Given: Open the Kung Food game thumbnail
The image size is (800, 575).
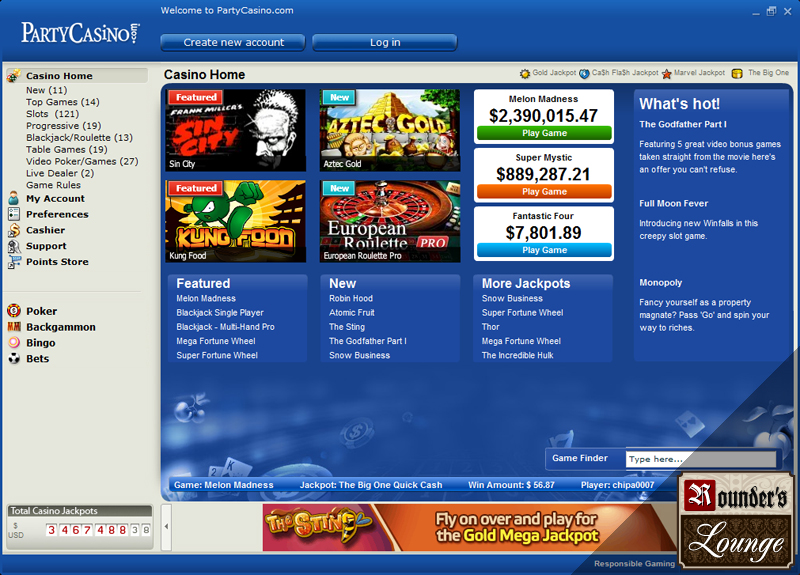Looking at the screenshot, I should coord(236,221).
